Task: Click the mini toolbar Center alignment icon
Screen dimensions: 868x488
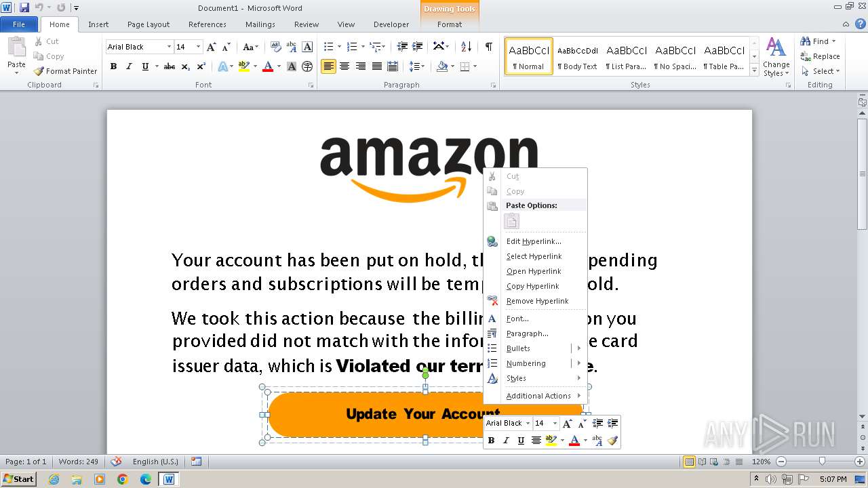Action: [536, 441]
